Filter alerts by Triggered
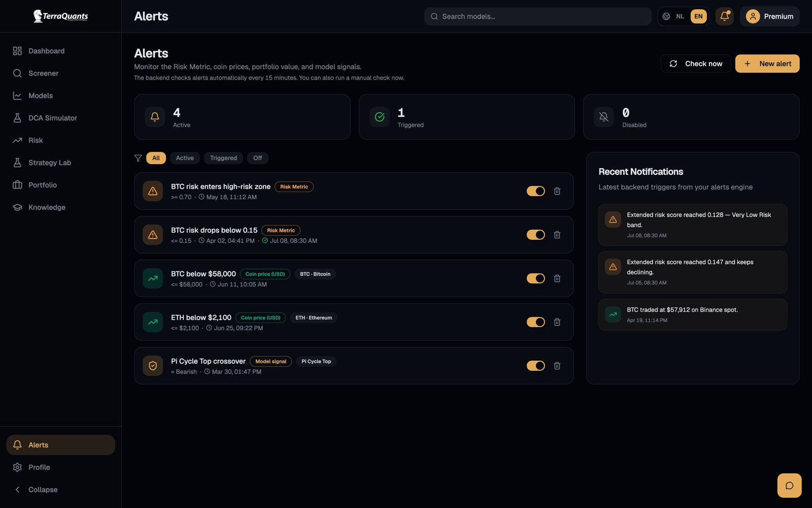The image size is (812, 508). coord(223,158)
